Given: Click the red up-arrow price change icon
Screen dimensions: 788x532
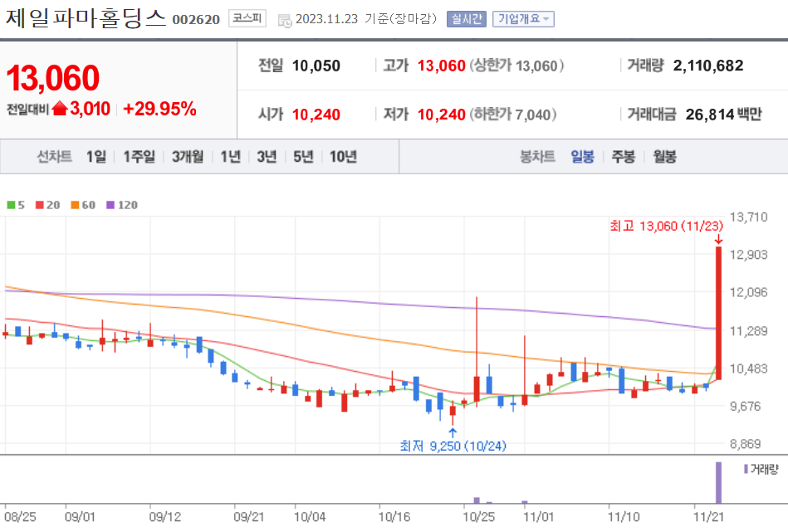Looking at the screenshot, I should tap(60, 108).
